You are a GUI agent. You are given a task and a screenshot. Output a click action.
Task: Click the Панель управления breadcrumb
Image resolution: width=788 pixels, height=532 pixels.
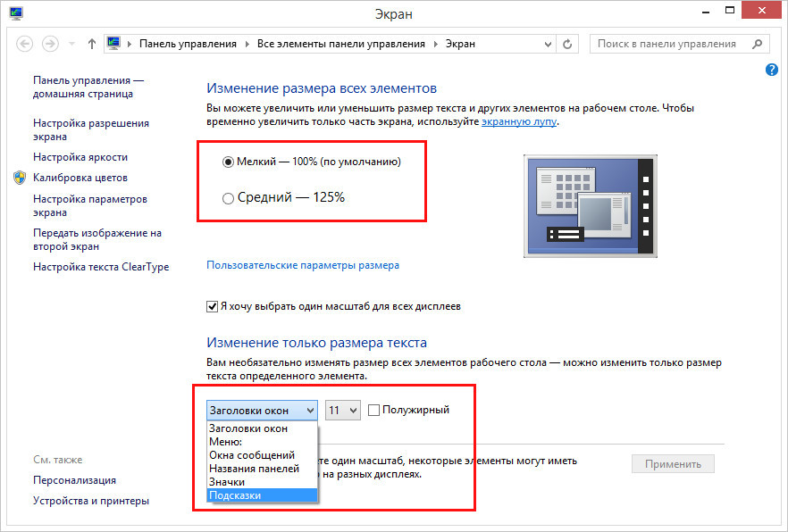coord(188,44)
